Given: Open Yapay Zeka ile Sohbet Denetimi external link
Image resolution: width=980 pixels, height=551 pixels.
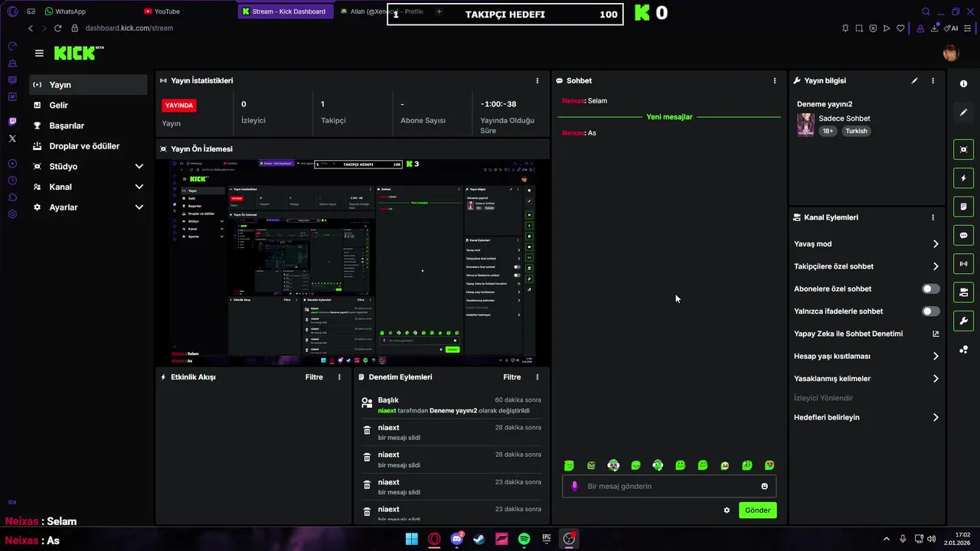Looking at the screenshot, I should point(935,334).
